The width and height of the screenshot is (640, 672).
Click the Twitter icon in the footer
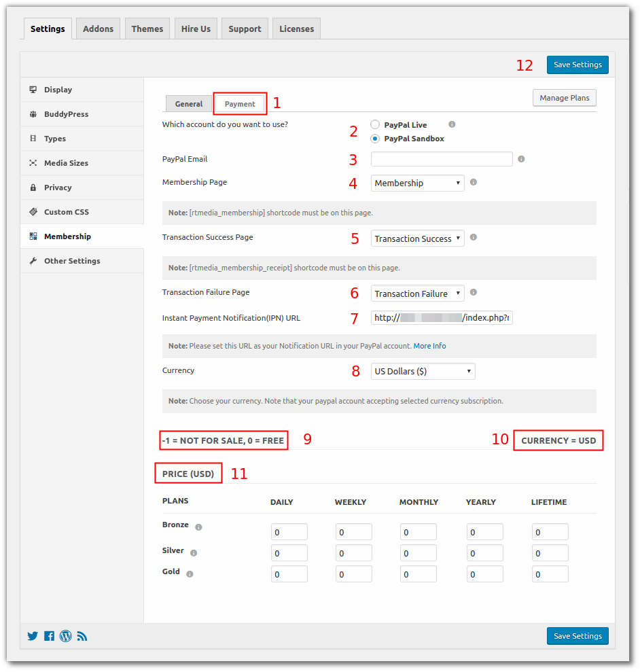(x=32, y=636)
